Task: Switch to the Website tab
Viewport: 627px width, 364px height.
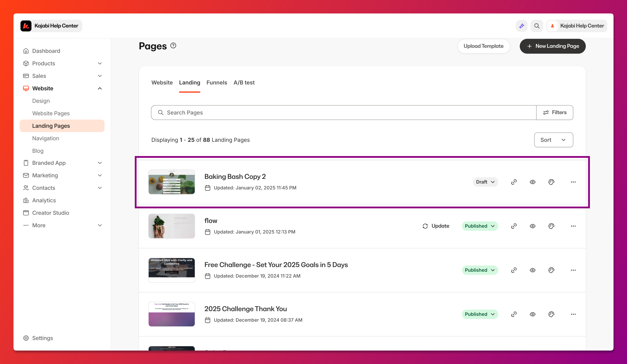Action: click(162, 83)
